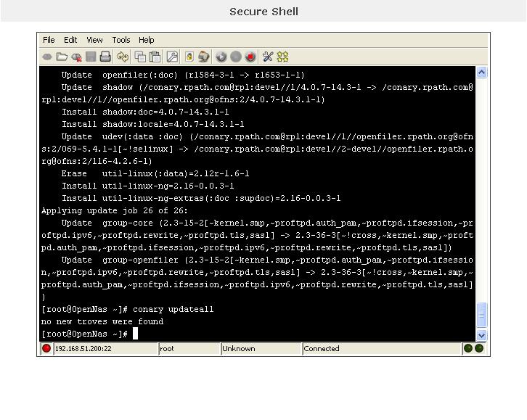Copy selection using the copy icon

pyautogui.click(x=140, y=57)
